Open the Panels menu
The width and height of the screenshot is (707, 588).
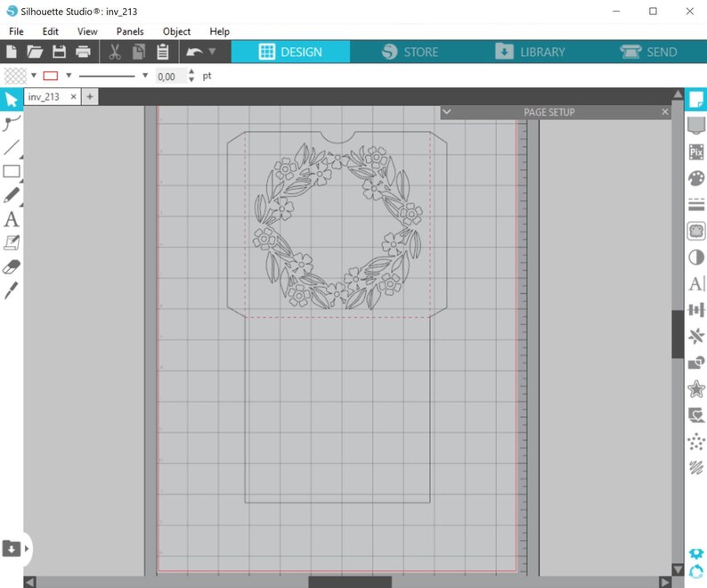pos(130,31)
